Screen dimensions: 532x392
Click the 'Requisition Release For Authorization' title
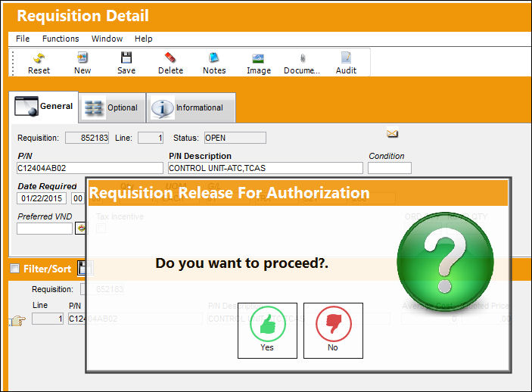click(x=229, y=193)
